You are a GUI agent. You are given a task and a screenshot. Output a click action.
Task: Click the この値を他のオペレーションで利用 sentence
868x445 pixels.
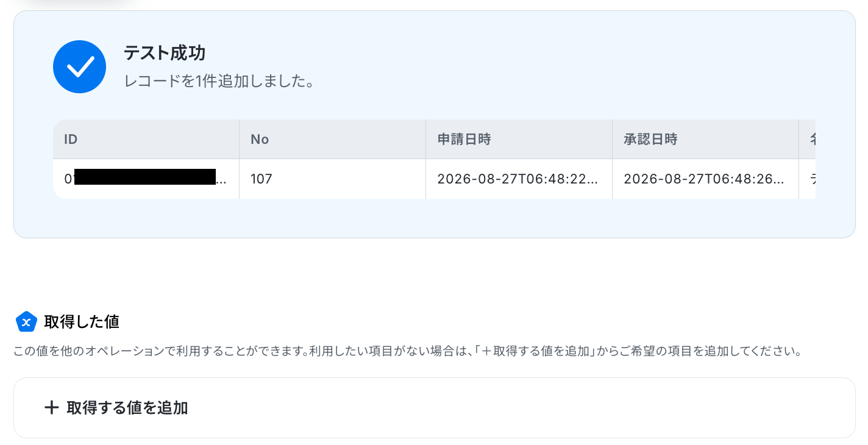click(161, 352)
